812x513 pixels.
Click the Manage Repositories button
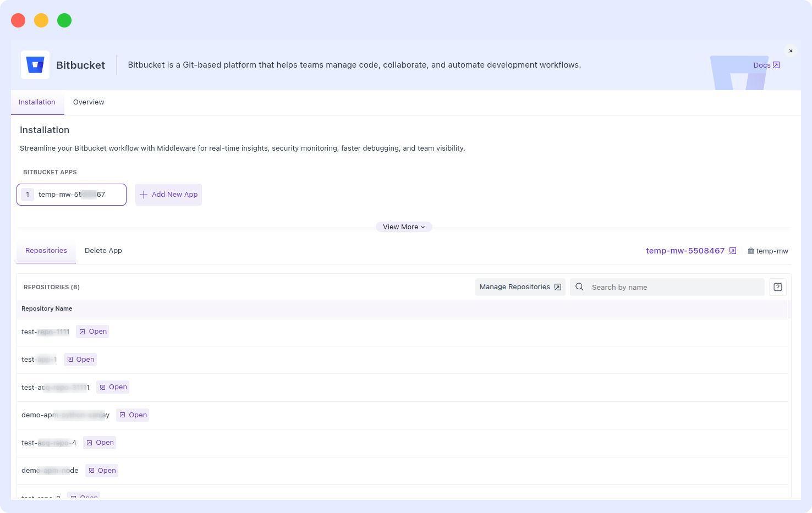click(x=519, y=286)
